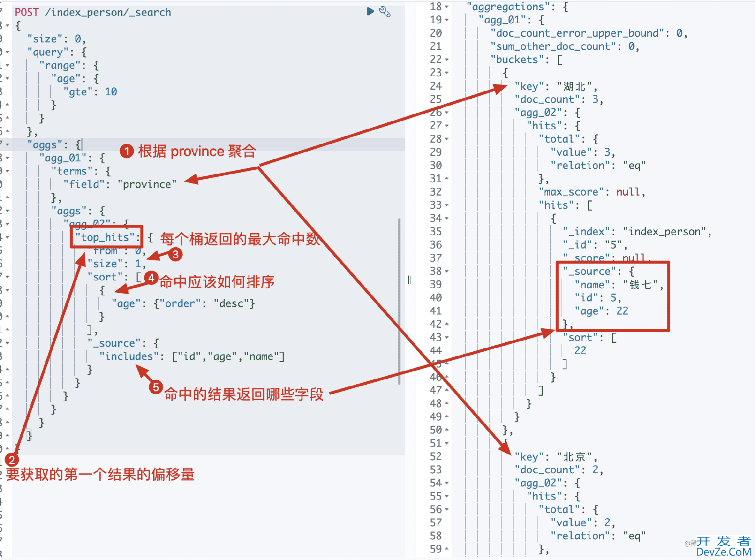Image resolution: width=755 pixels, height=560 pixels.
Task: Click the "relation": "eq" line at row 30
Action: click(x=598, y=166)
